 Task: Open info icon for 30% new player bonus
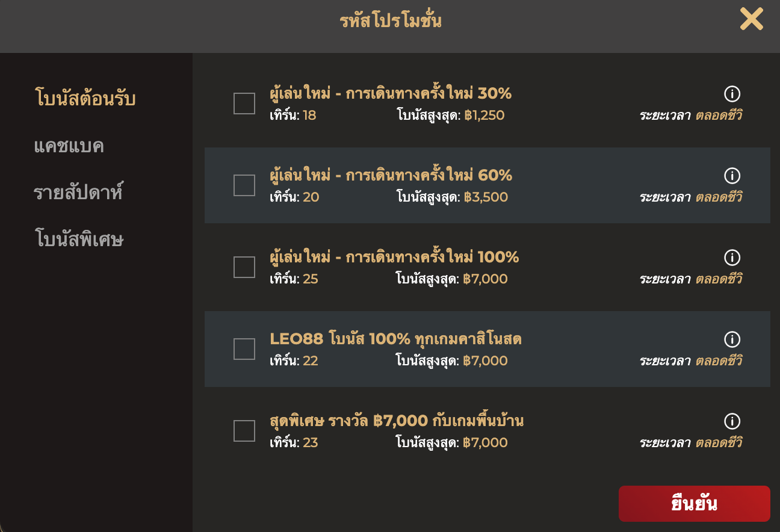pos(732,94)
